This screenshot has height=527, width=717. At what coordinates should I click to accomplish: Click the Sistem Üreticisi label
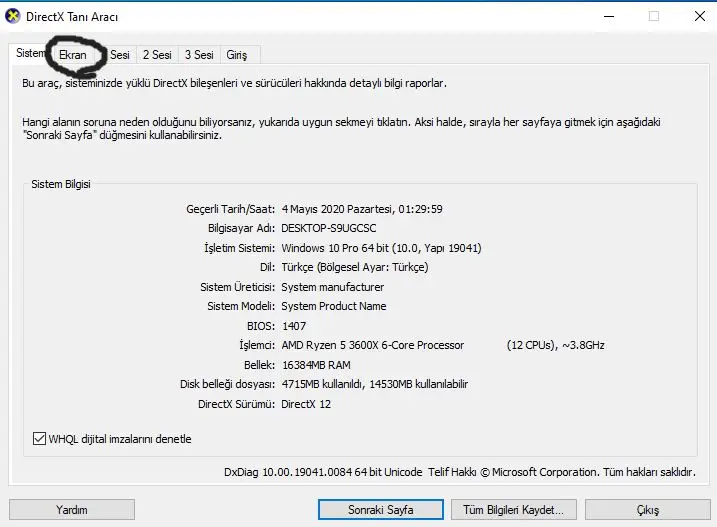click(x=237, y=287)
